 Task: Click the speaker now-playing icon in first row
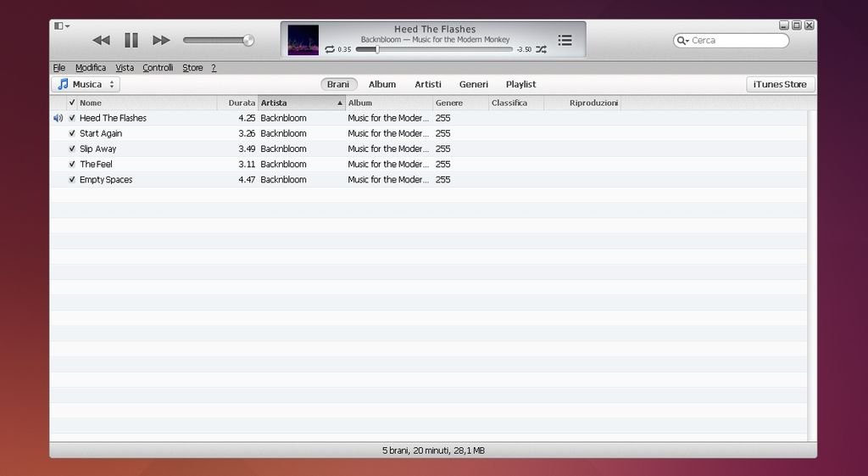click(x=58, y=118)
